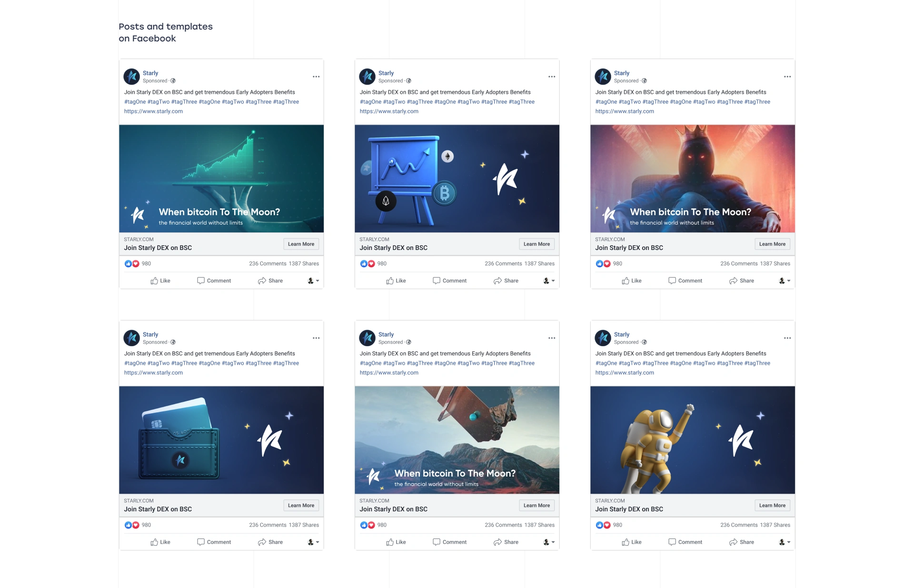Open three-dot options on whiteboard chart post

552,77
